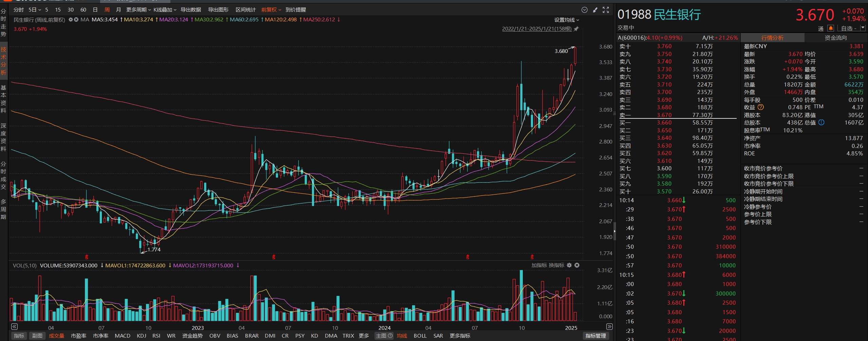The width and height of the screenshot is (868, 341).
Task: Expand 更多 sub-chart indicators list
Action: pyautogui.click(x=364, y=336)
